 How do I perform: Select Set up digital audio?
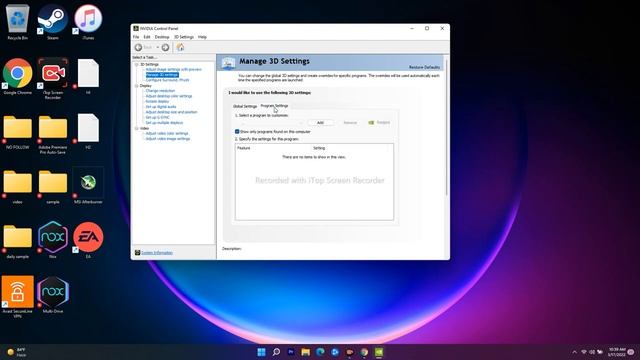[x=161, y=107]
